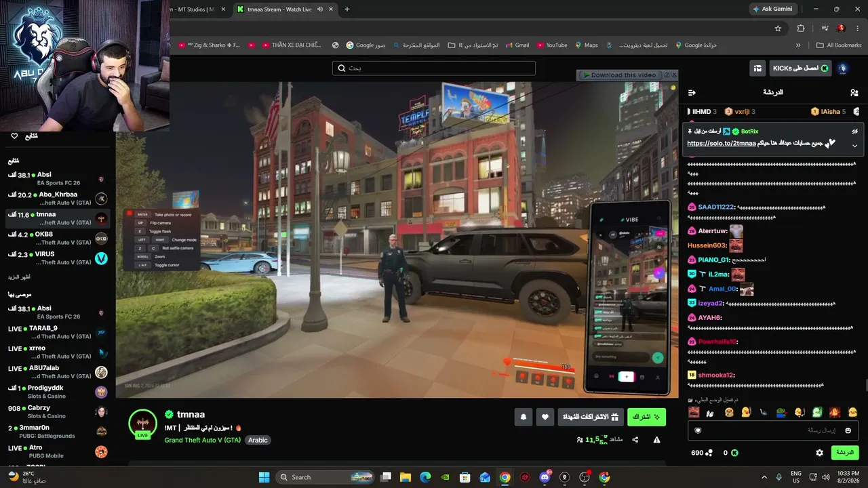The height and width of the screenshot is (488, 868).
Task: Show hidden system tray icons
Action: 764,477
